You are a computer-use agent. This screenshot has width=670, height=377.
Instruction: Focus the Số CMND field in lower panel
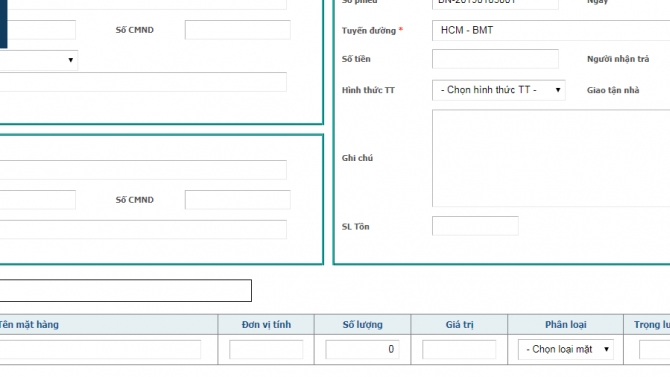click(x=238, y=200)
